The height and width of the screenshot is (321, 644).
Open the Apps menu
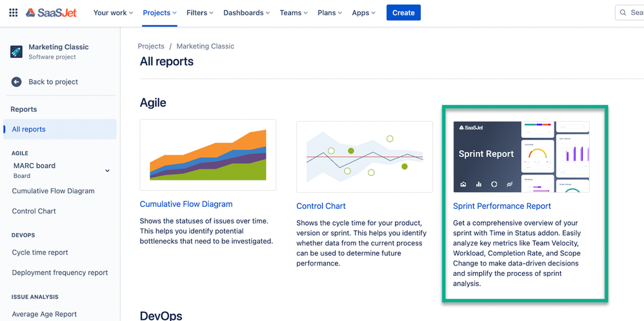[363, 13]
